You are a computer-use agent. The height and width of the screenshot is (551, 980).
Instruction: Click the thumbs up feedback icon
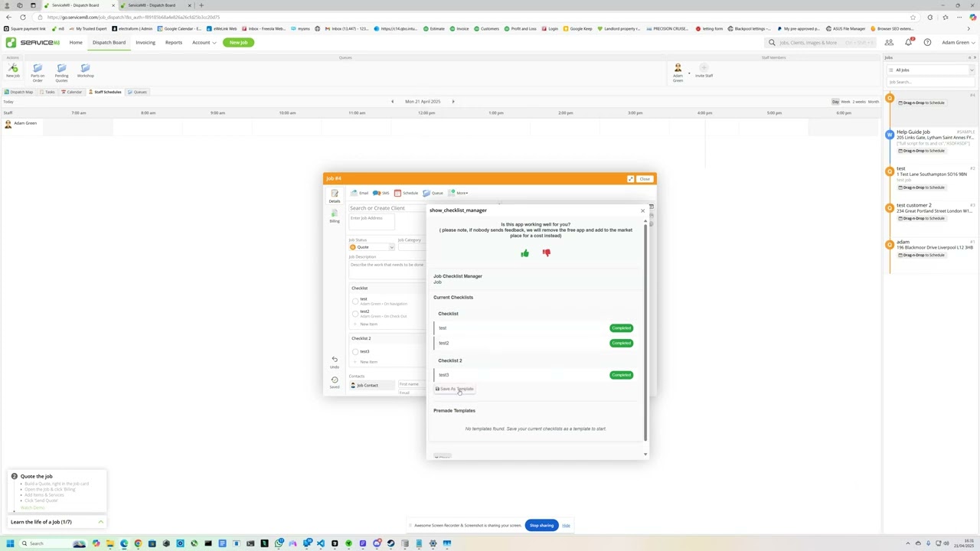click(524, 253)
